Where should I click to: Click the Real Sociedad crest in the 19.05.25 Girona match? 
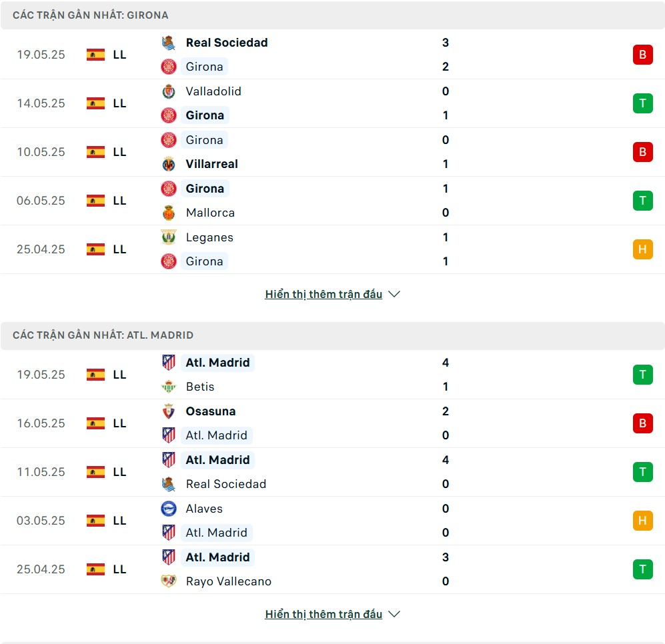pyautogui.click(x=168, y=43)
